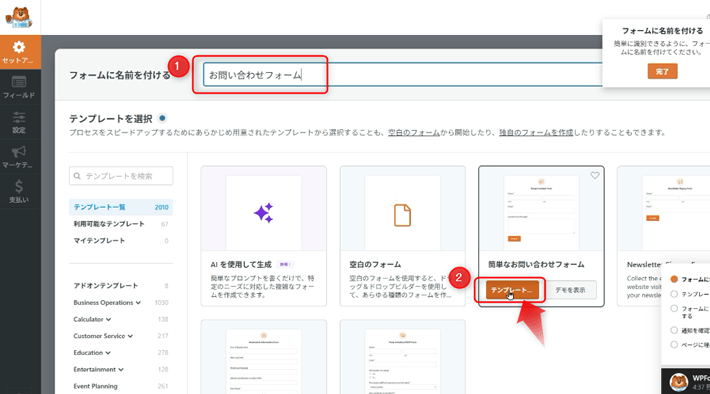This screenshot has width=710, height=394.
Task: Click the purple AI sparkle icon
Action: (x=264, y=212)
